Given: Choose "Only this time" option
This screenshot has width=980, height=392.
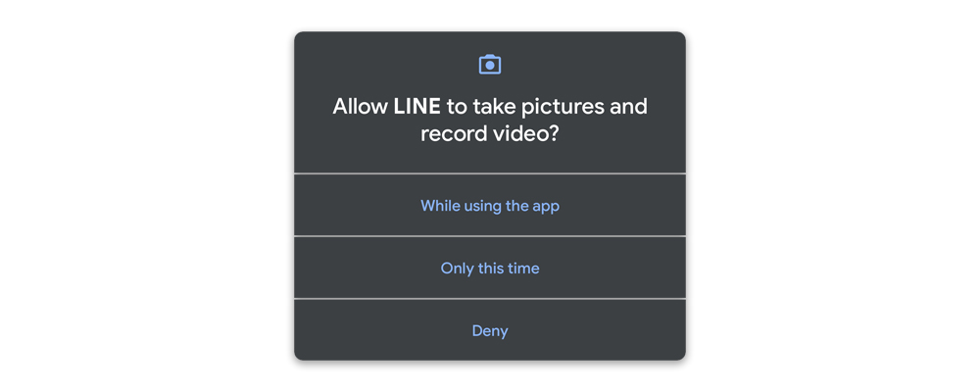Looking at the screenshot, I should (490, 268).
